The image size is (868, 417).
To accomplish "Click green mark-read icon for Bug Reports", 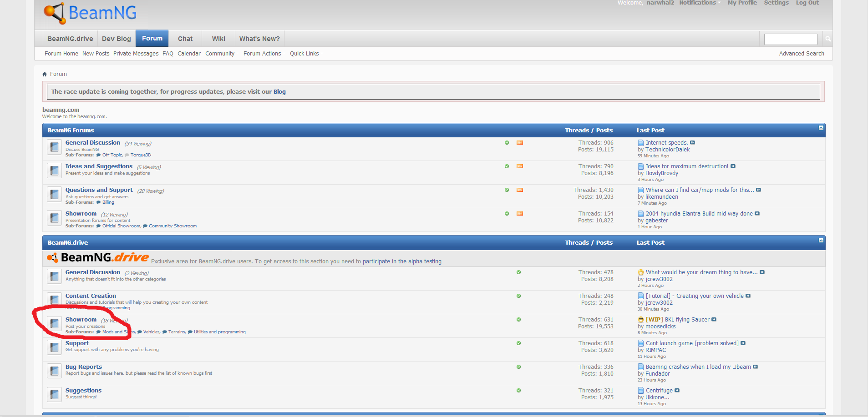I will coord(518,367).
